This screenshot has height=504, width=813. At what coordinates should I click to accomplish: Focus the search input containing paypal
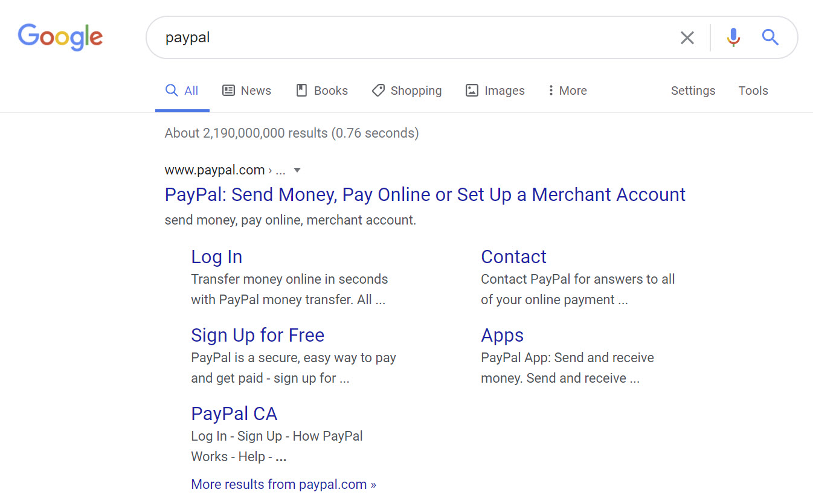[x=411, y=37]
